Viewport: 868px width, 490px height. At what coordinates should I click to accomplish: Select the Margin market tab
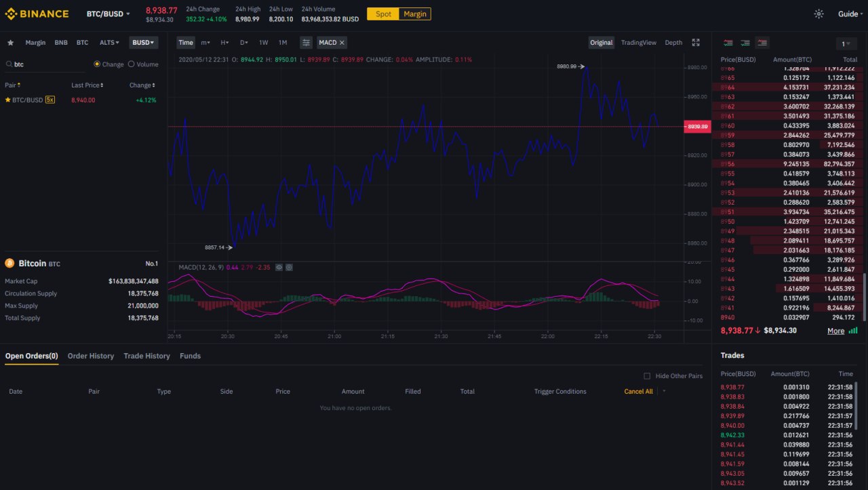pos(35,43)
